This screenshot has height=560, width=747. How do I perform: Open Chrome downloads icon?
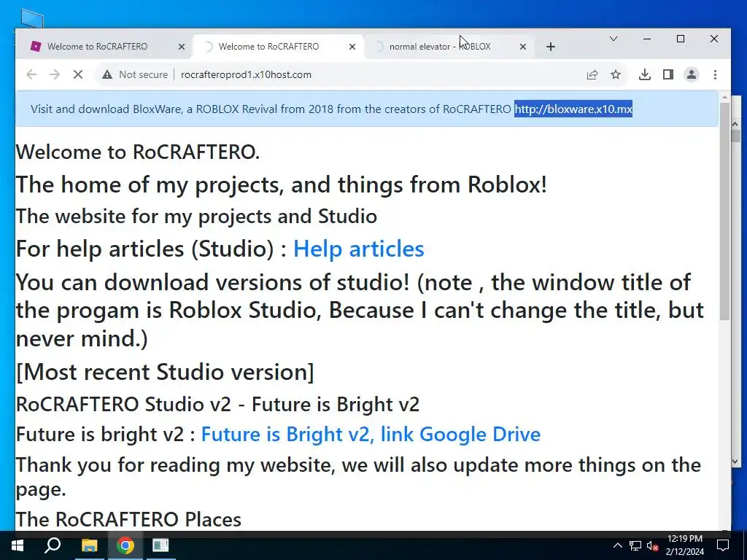coord(645,74)
